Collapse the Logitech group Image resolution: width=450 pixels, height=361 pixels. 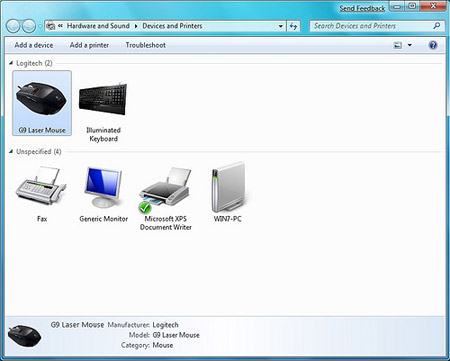point(11,63)
